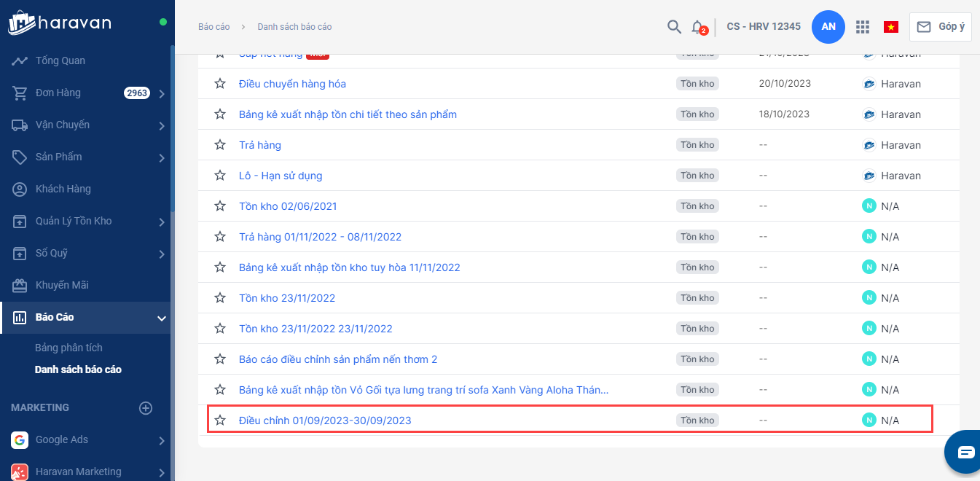Click the search magnifier icon
The image size is (980, 481).
click(x=674, y=27)
